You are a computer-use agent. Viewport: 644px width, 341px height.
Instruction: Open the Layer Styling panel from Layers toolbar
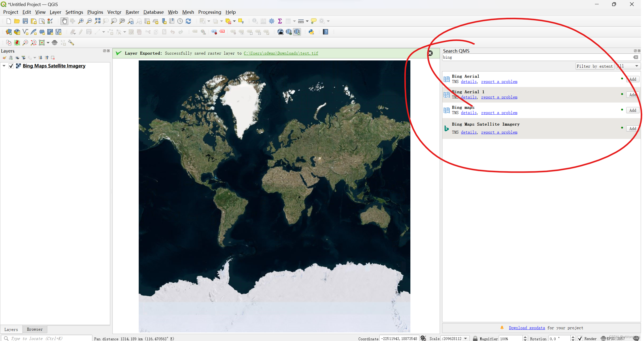click(x=4, y=58)
